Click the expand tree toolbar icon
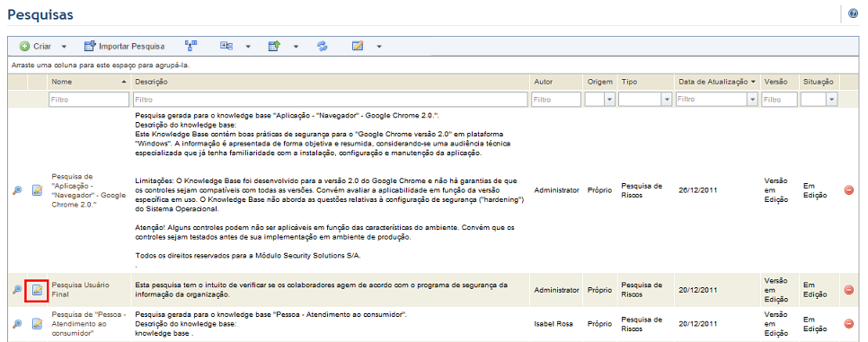The width and height of the screenshot is (868, 342). click(226, 46)
